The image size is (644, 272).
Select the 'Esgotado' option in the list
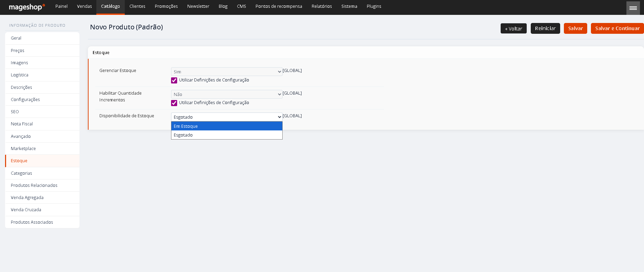(x=226, y=135)
